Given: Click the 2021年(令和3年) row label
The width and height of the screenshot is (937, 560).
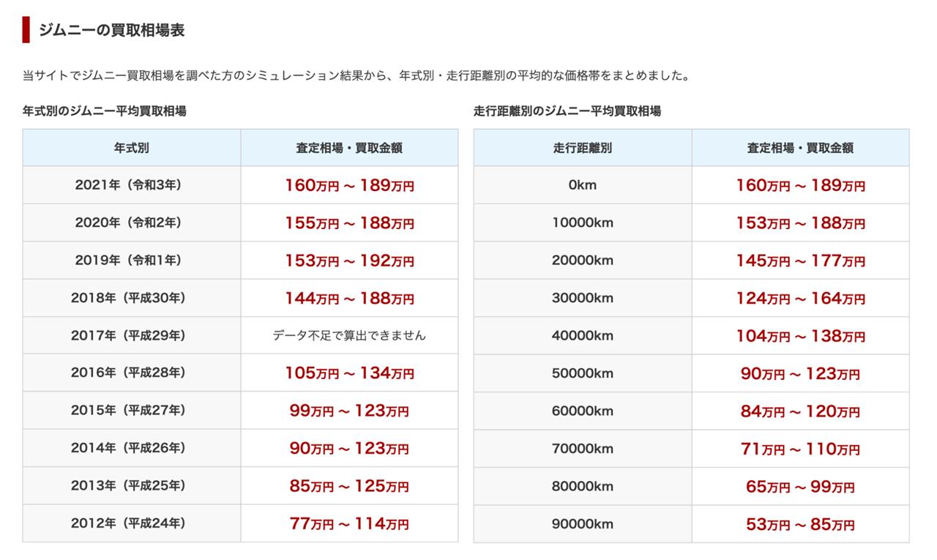Looking at the screenshot, I should coord(132,185).
